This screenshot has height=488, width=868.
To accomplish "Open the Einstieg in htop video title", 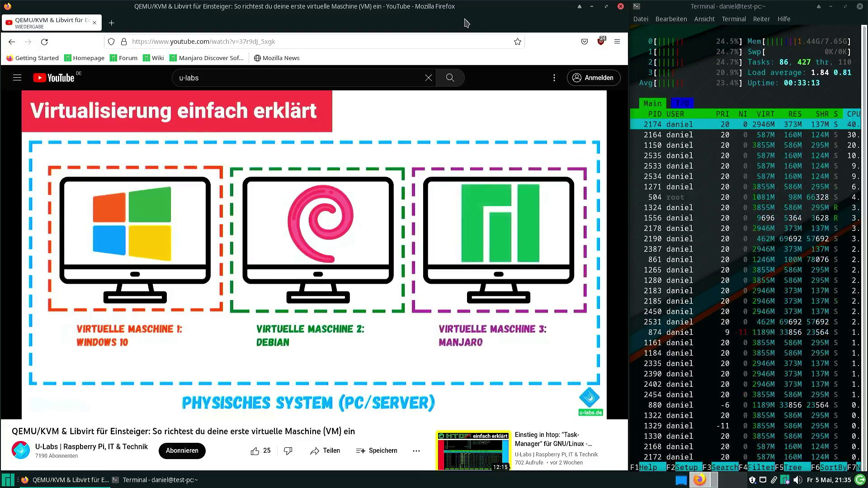I will (553, 439).
